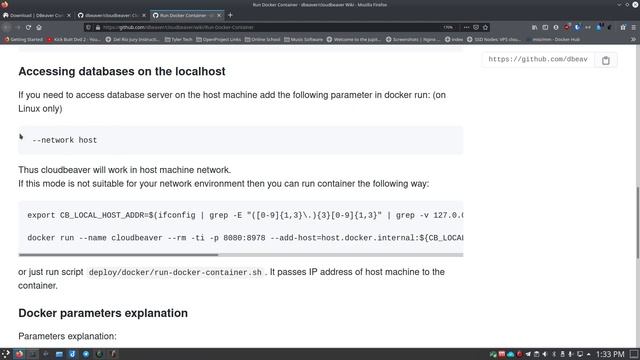Image resolution: width=640 pixels, height=360 pixels.
Task: Close the Run Docker Container tab
Action: (219, 16)
